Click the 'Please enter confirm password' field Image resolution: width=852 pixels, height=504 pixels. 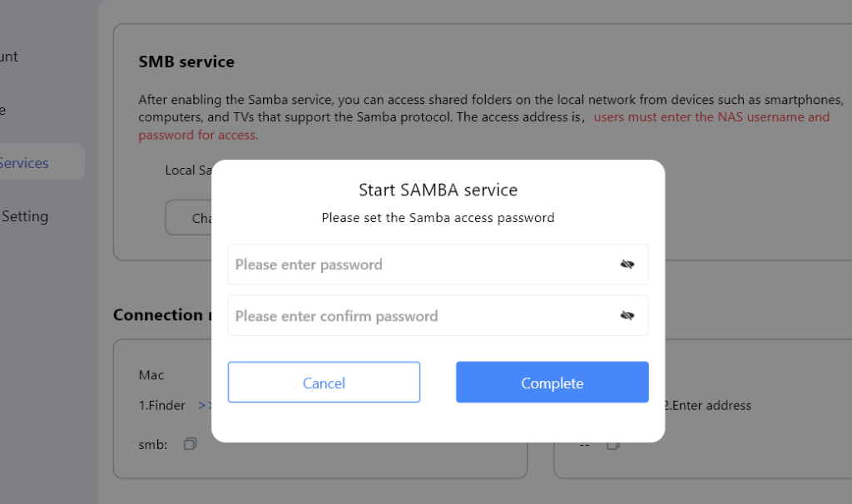[420, 316]
